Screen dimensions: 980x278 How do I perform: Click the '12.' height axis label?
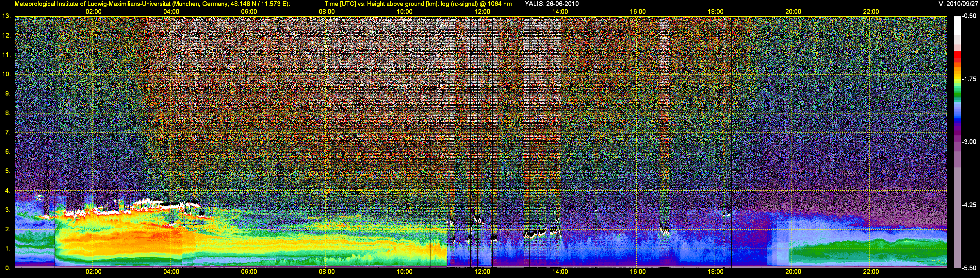click(x=6, y=35)
